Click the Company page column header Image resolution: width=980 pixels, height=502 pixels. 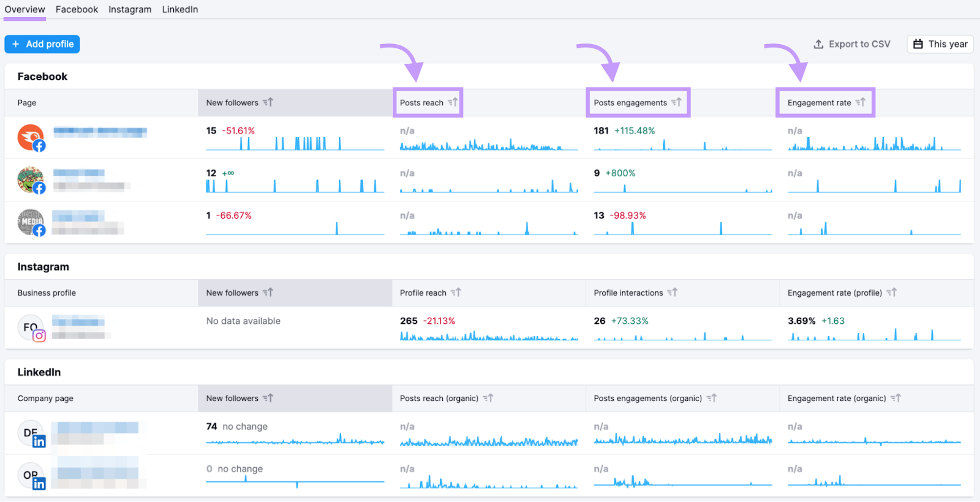[45, 398]
